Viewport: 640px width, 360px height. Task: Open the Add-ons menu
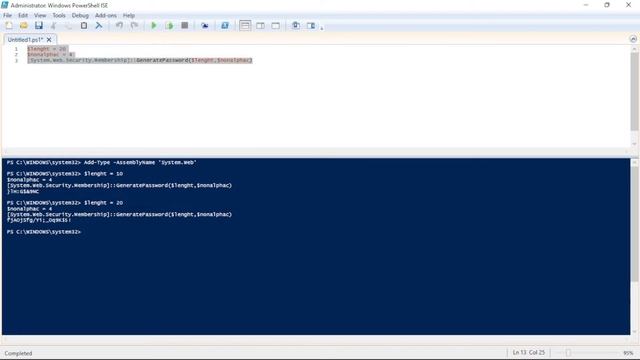coord(106,16)
